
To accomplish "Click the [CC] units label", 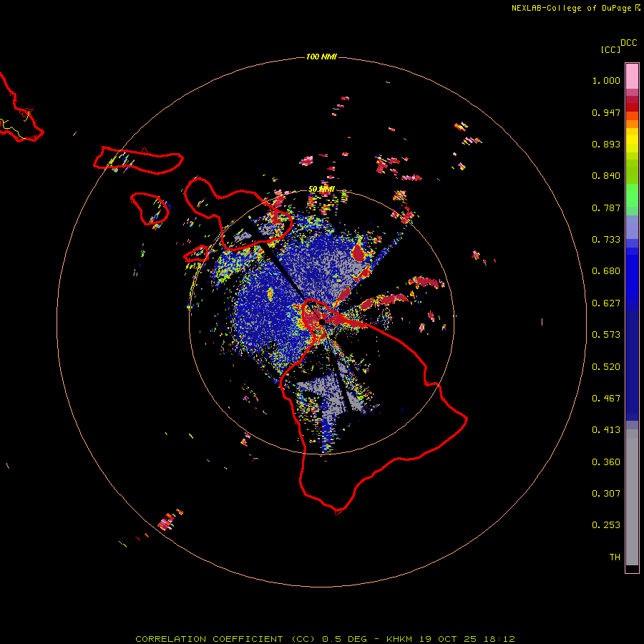I will 610,49.
